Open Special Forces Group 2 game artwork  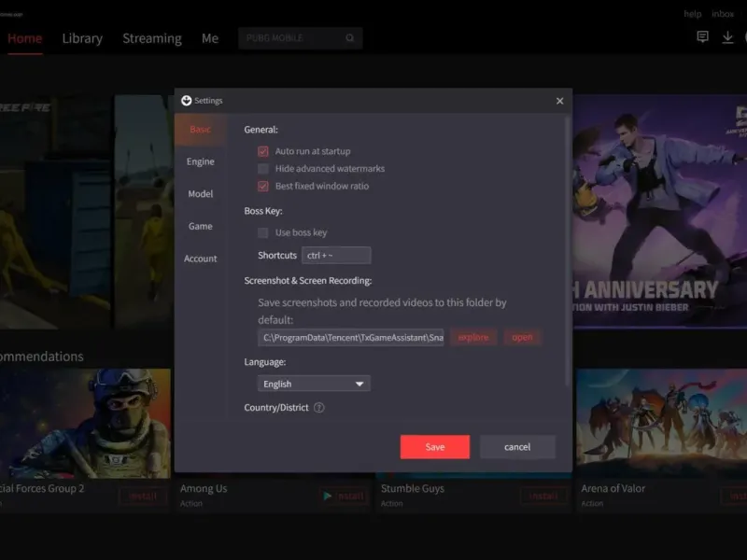click(x=85, y=424)
